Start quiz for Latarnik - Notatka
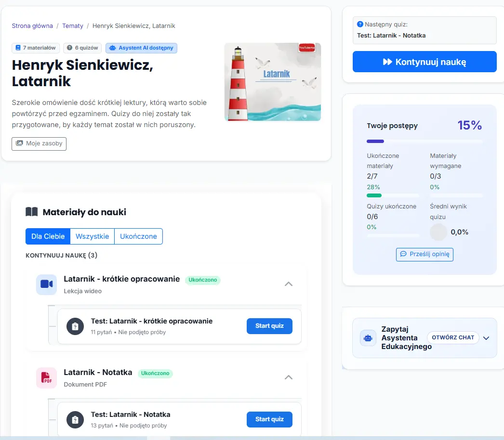The image size is (504, 440). 269,419
